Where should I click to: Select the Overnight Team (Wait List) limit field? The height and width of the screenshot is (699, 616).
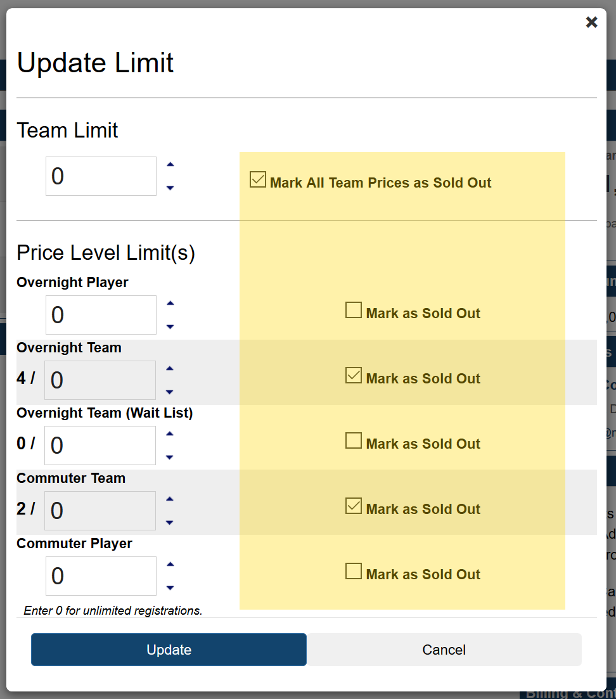100,446
